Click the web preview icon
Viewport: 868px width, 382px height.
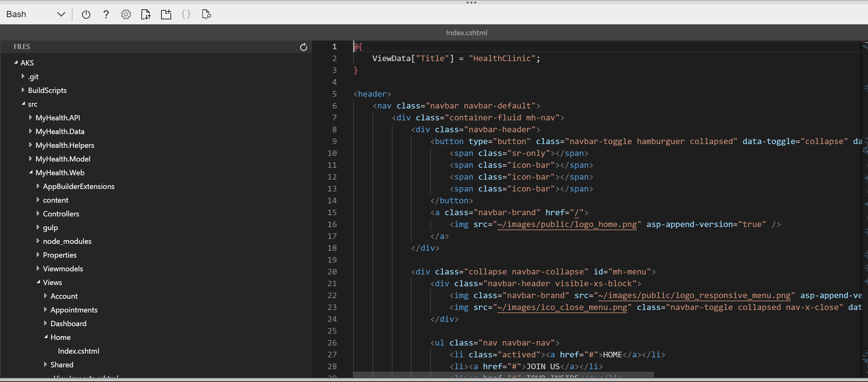tap(206, 14)
